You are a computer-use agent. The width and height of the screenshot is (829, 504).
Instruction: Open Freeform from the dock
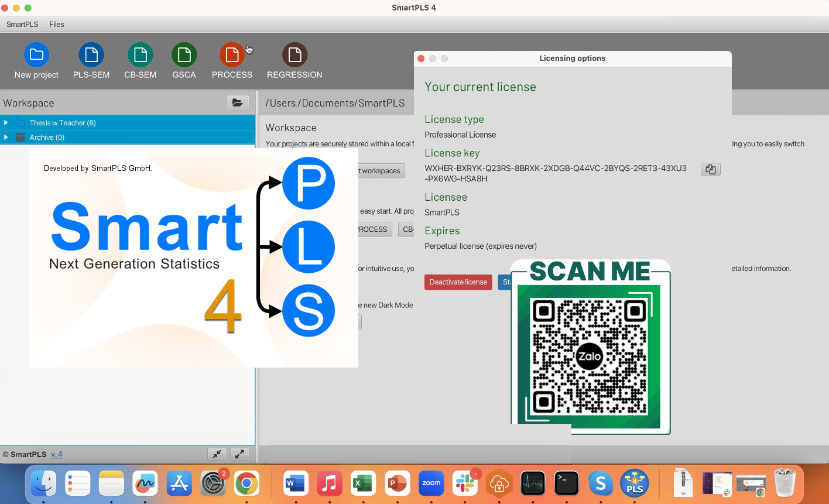pos(145,484)
